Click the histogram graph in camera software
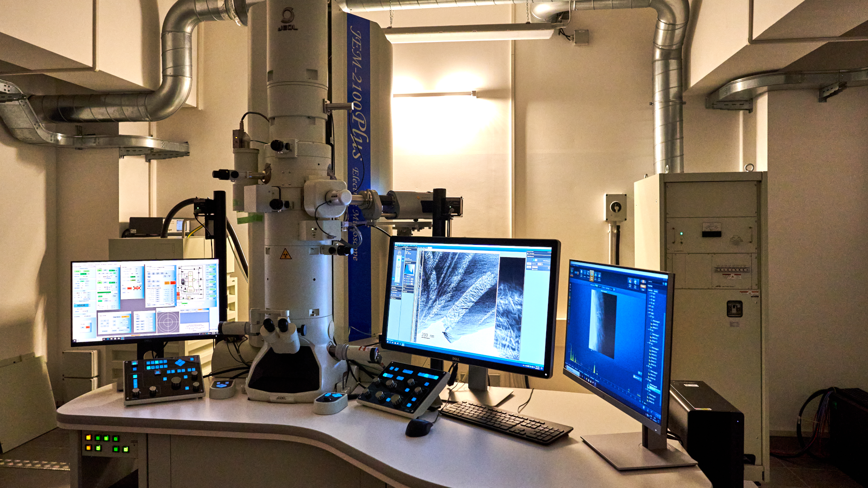The height and width of the screenshot is (488, 868). click(410, 269)
